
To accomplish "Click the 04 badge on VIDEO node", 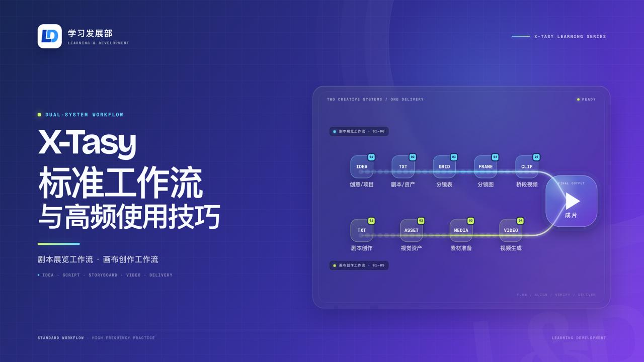I will point(520,221).
